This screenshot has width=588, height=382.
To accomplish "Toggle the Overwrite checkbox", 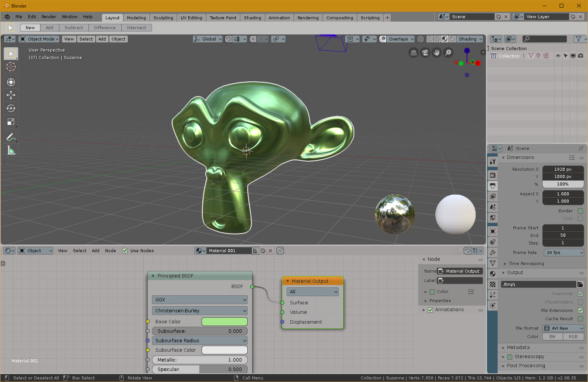I will [x=580, y=294].
